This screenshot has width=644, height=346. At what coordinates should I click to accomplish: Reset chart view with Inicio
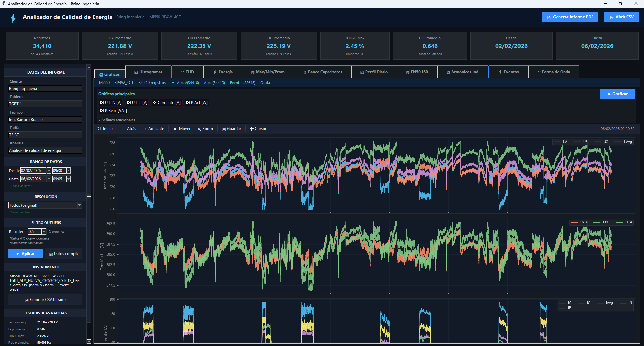click(105, 129)
